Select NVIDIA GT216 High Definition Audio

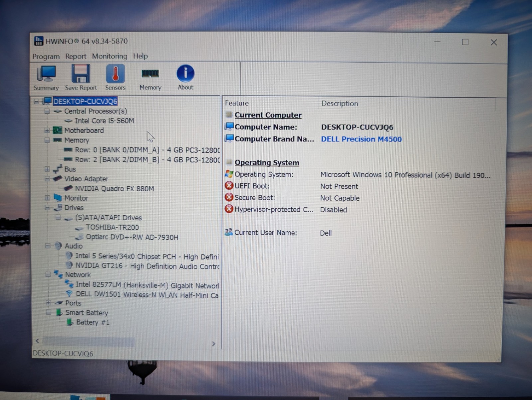tap(147, 266)
